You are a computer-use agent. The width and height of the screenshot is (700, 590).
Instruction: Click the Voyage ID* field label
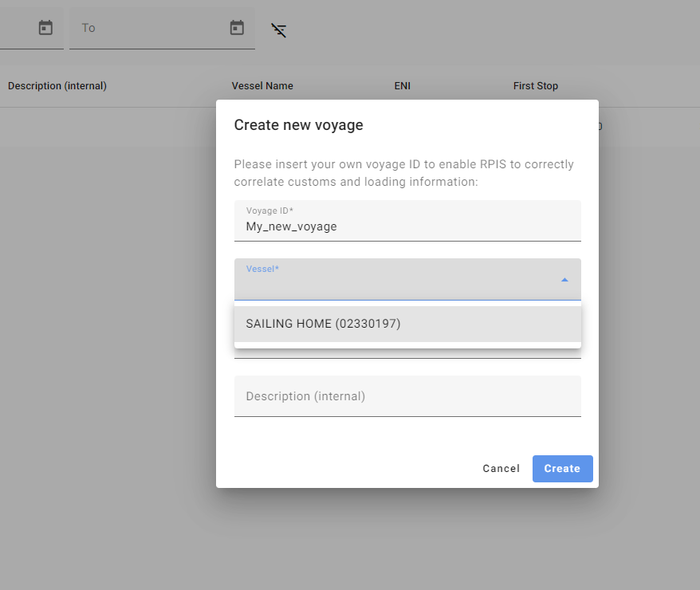[269, 210]
